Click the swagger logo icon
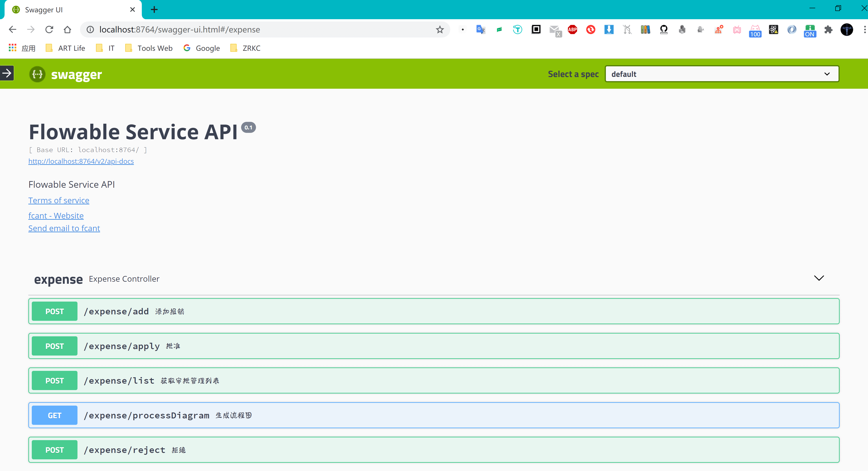Viewport: 868px width, 471px height. [37, 74]
